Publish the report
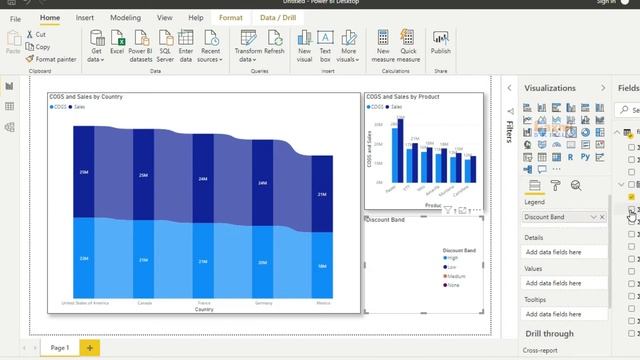This screenshot has width=640, height=360. (x=441, y=42)
